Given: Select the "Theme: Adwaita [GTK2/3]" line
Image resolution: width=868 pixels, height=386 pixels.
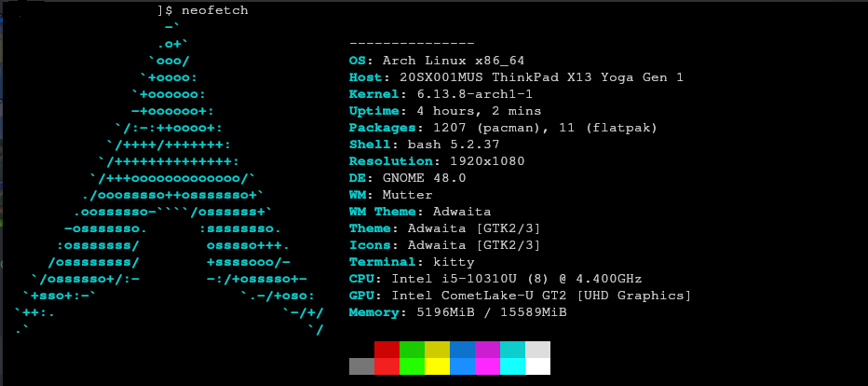Looking at the screenshot, I should click(445, 228).
